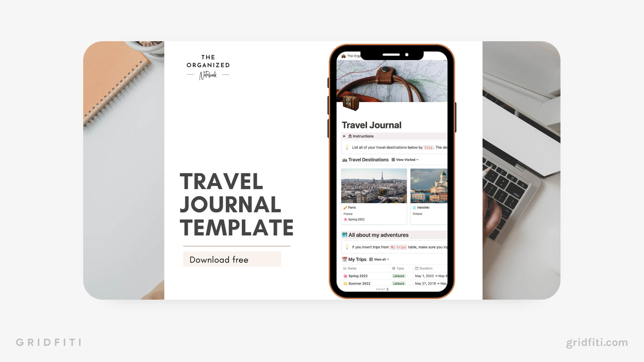Click the Spring 2022 Leisure tag
The height and width of the screenshot is (362, 644).
coord(398,276)
